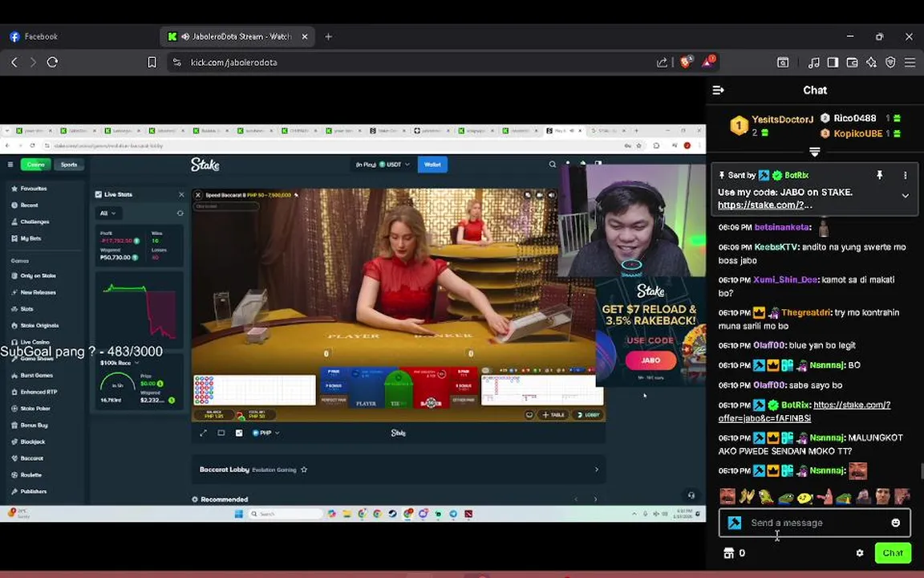Image resolution: width=924 pixels, height=578 pixels.
Task: Unpin the pinned BotRix message via pin icon
Action: (x=879, y=175)
